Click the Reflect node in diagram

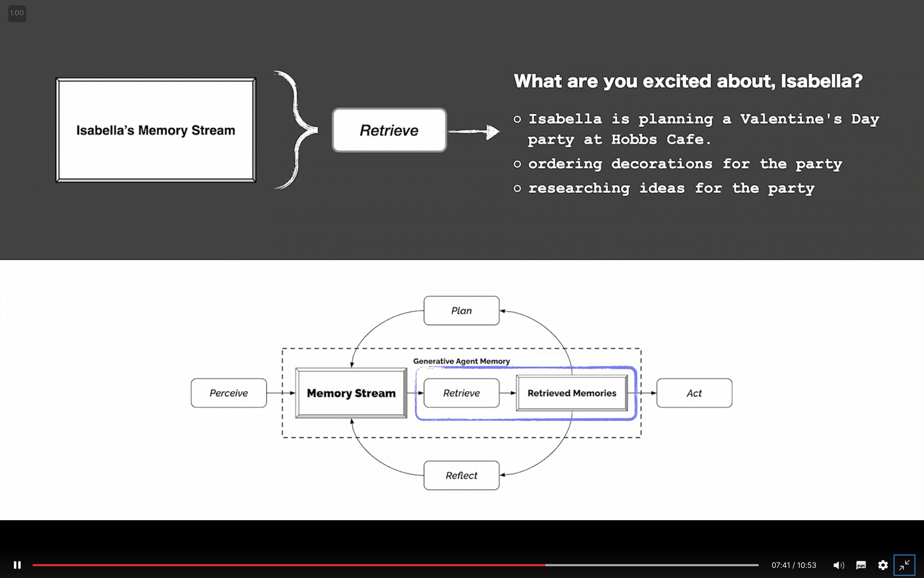coord(461,476)
